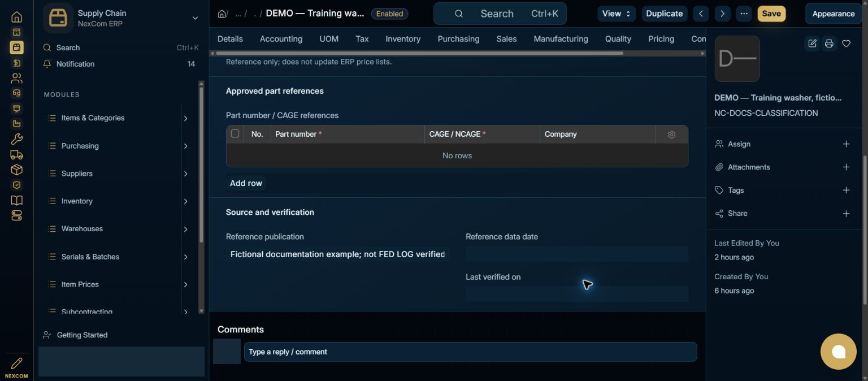Image resolution: width=868 pixels, height=381 pixels.
Task: Add a tag with Tags plus
Action: point(846,190)
